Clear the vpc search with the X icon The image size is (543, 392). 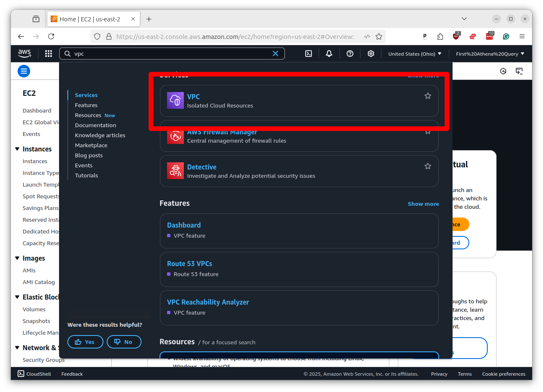pos(275,54)
